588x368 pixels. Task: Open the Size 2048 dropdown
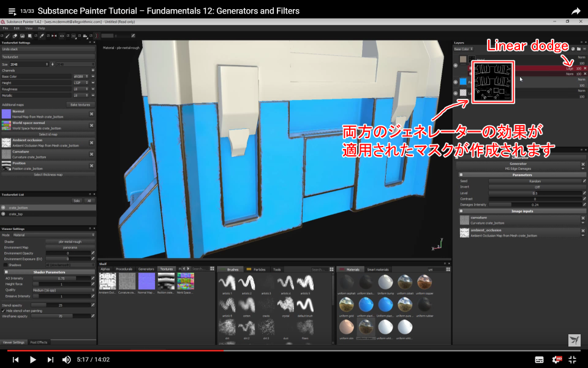(29, 64)
